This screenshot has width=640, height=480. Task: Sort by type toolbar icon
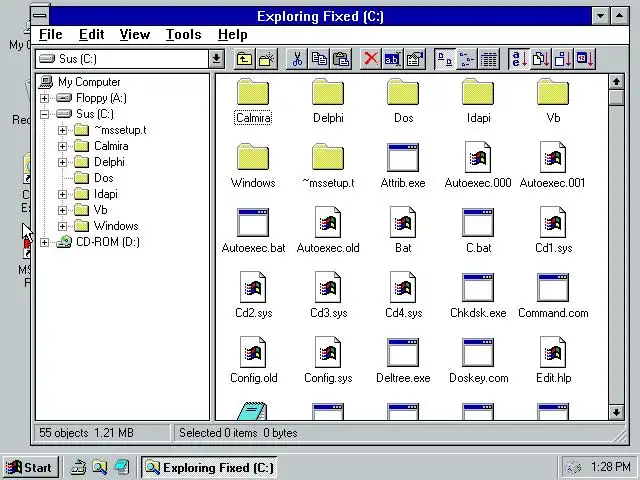pos(541,59)
